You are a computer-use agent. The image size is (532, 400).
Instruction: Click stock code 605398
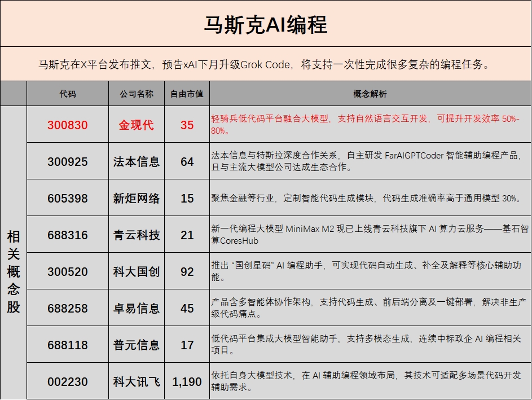(x=68, y=198)
